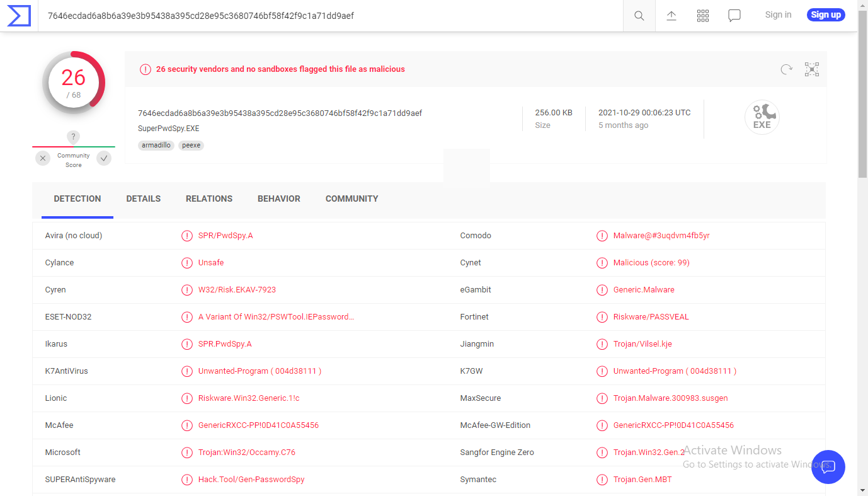
Task: Open the chat bubble floating button
Action: (x=828, y=467)
